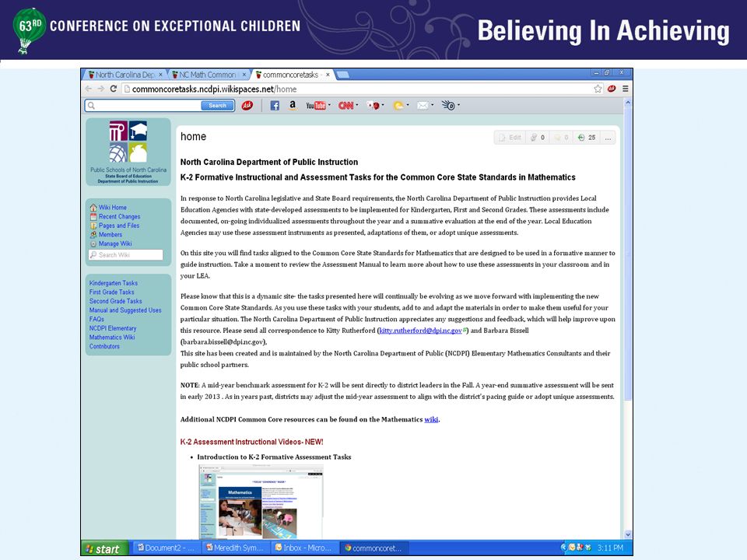Click kitty.rutherford@dpi.nc.gov email link

(420, 331)
